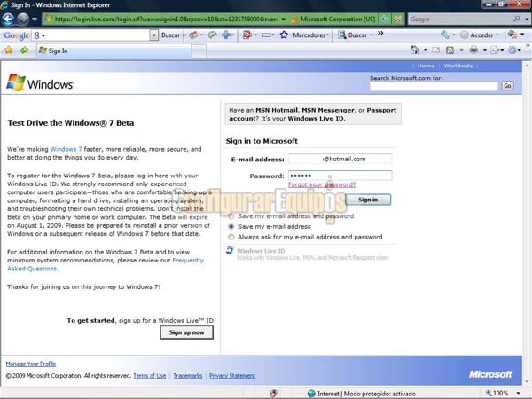Click the Google toolbar autofill rectangle icon

[267, 35]
